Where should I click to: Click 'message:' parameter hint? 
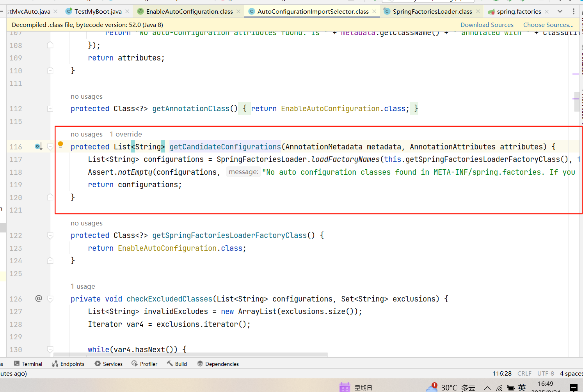coord(244,172)
